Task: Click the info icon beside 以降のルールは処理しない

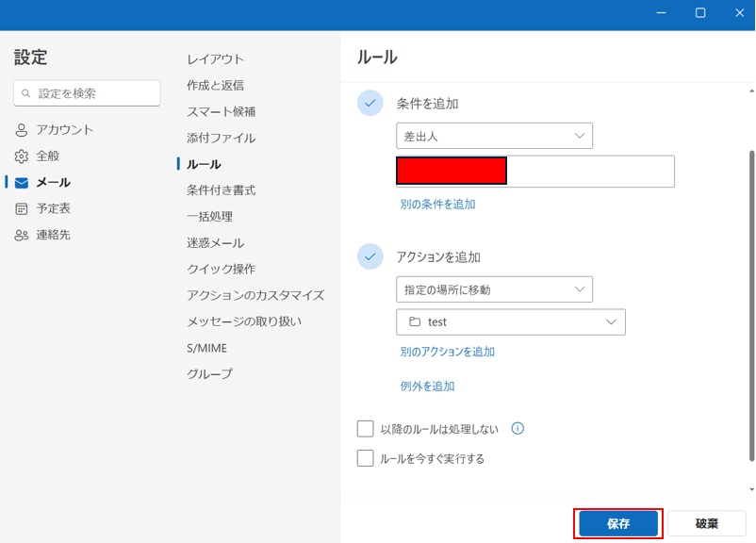Action: (x=518, y=428)
